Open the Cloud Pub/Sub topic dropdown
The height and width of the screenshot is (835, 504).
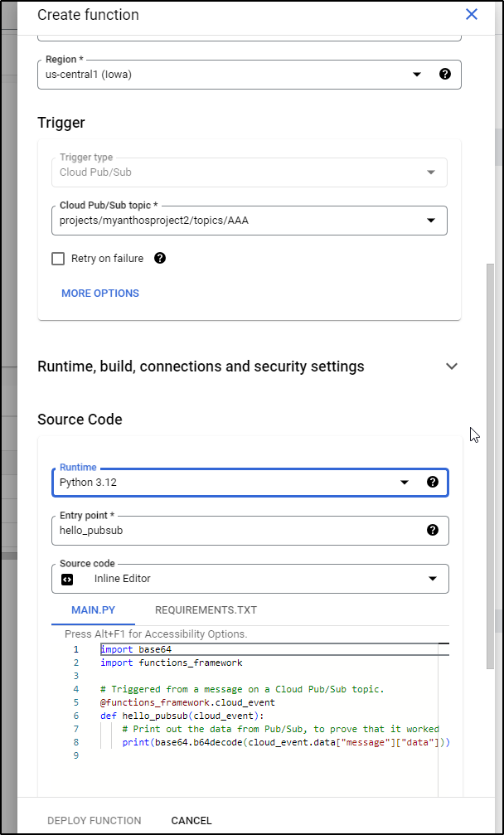(250, 221)
